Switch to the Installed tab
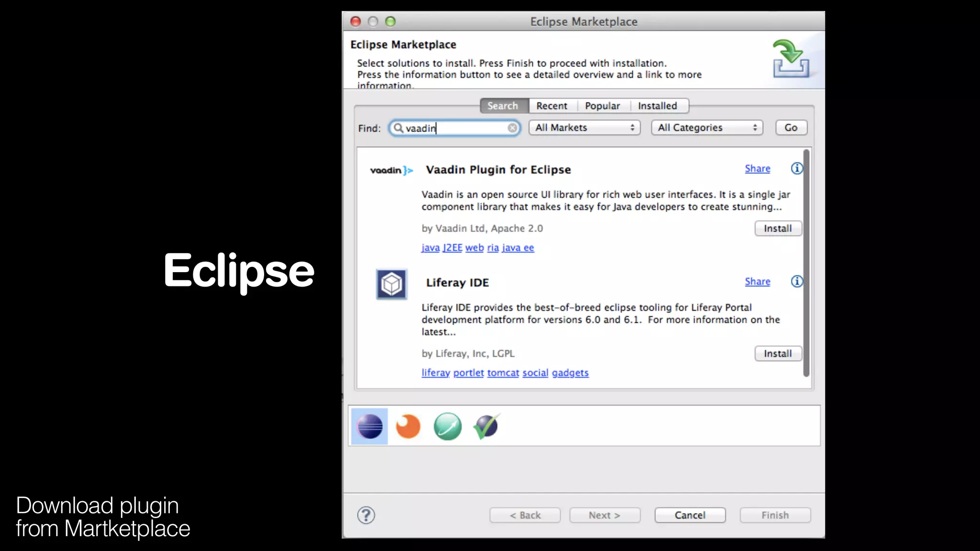The height and width of the screenshot is (551, 980). [x=657, y=106]
